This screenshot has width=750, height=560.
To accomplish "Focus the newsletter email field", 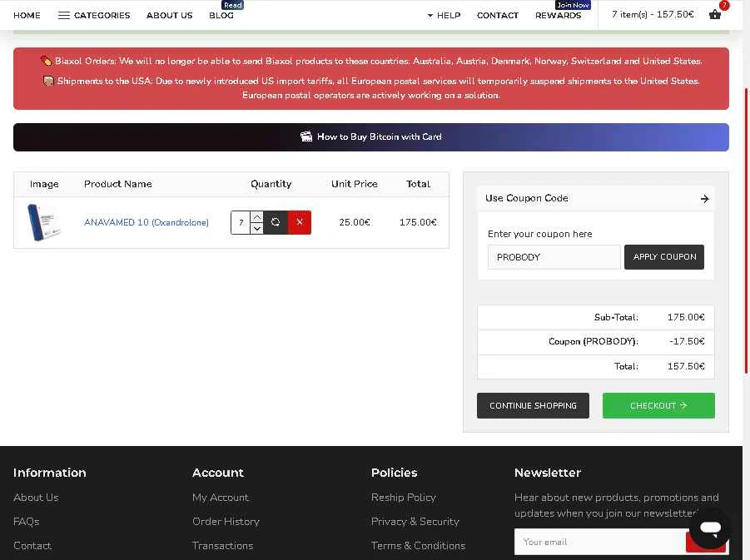I will coord(600,542).
